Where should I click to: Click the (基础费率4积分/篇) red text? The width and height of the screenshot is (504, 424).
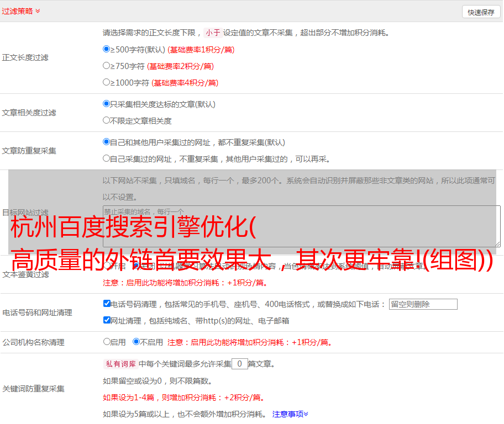tap(185, 83)
